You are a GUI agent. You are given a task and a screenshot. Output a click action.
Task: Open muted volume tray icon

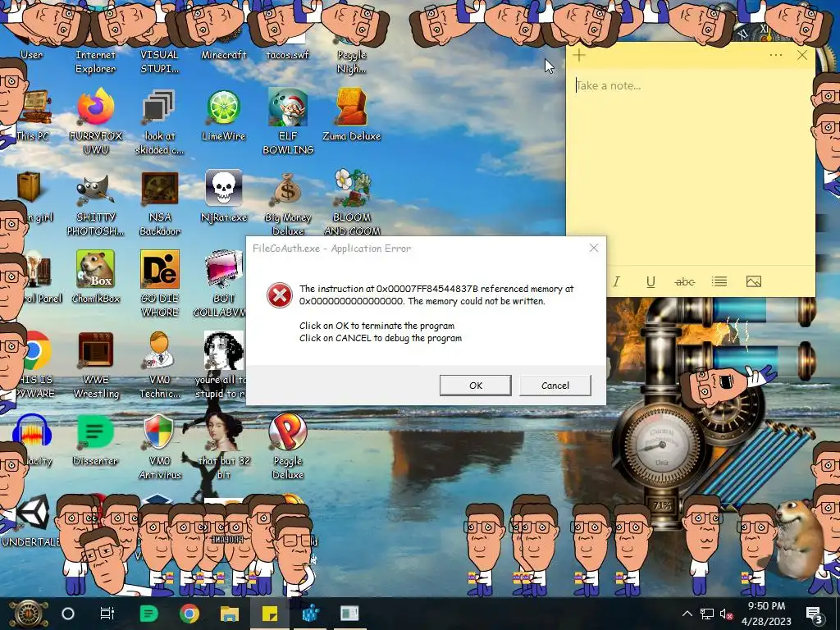tap(727, 614)
